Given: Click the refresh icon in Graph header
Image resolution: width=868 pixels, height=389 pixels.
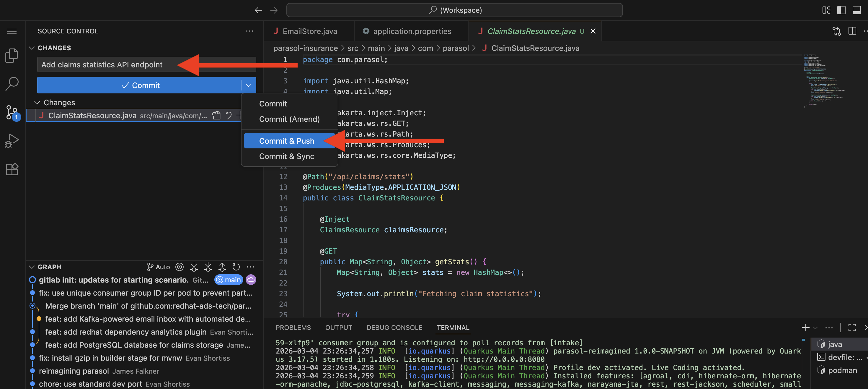Looking at the screenshot, I should (x=236, y=267).
